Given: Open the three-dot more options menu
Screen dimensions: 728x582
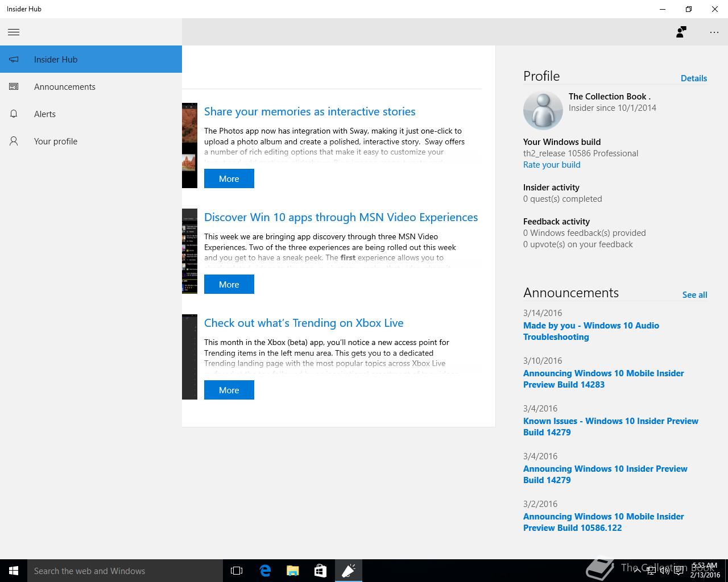Looking at the screenshot, I should coord(714,32).
